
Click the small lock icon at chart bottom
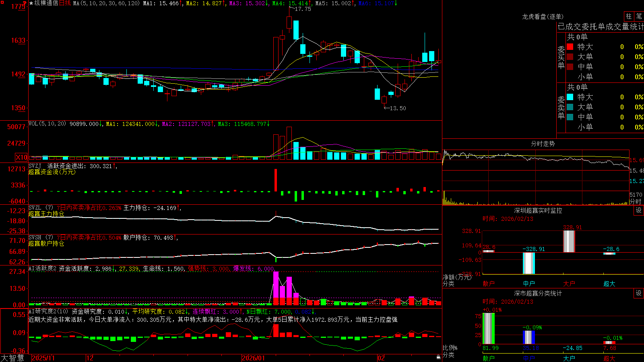coord(439,357)
